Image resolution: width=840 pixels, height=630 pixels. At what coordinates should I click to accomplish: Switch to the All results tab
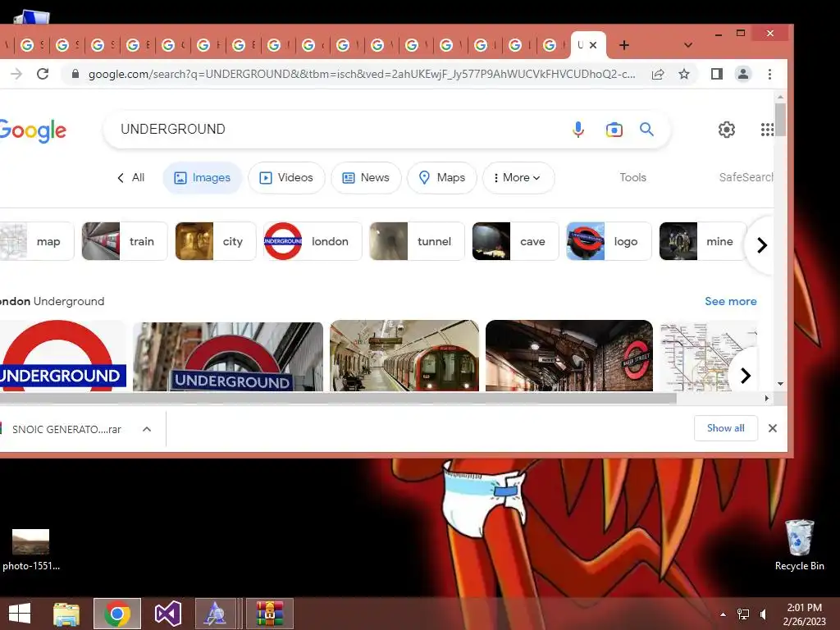(130, 177)
